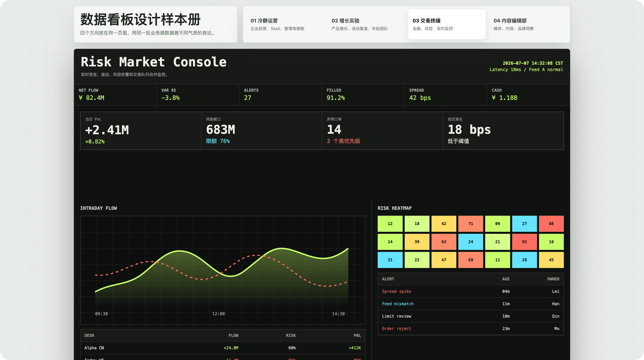Click heatmap cell 45
644x360 pixels.
(x=551, y=260)
